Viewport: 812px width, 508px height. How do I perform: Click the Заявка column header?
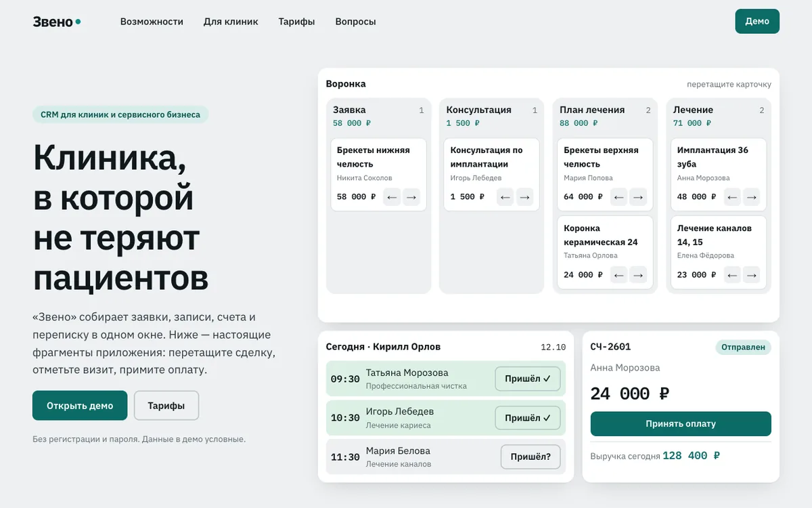[x=349, y=110]
